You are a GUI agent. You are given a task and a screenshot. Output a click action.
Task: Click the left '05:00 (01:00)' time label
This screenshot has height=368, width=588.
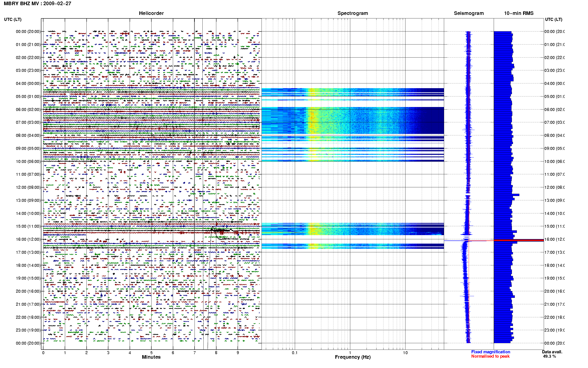28,96
